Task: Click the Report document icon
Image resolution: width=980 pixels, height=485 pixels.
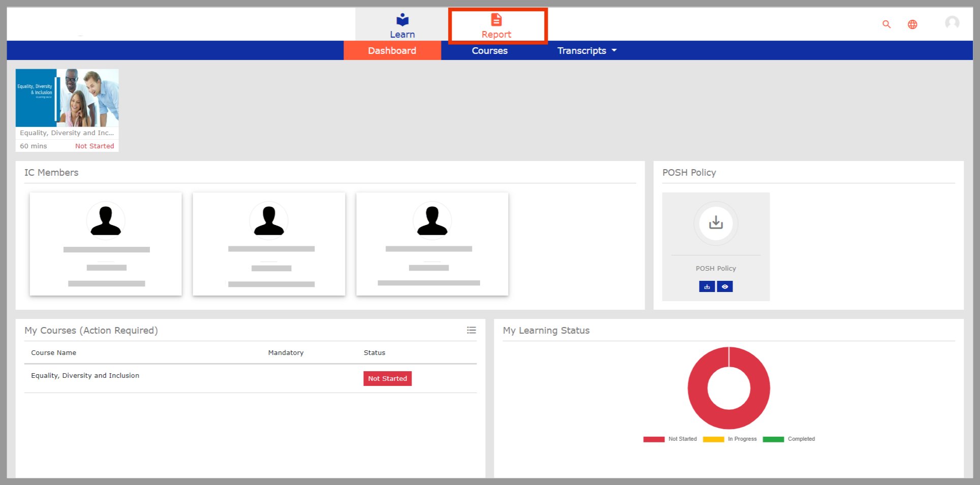Action: [496, 20]
